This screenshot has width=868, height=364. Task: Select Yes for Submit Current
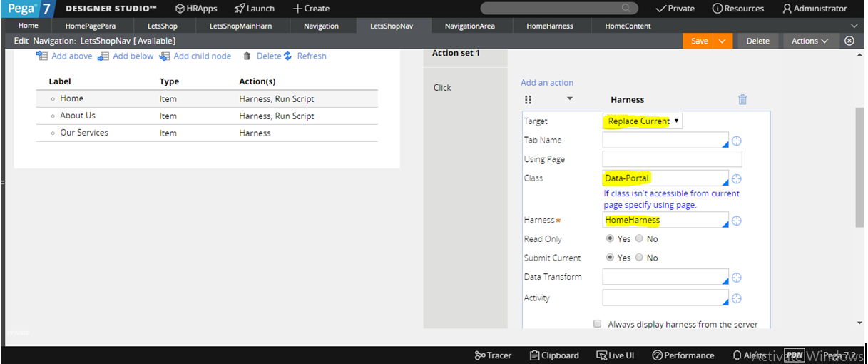[x=610, y=258]
